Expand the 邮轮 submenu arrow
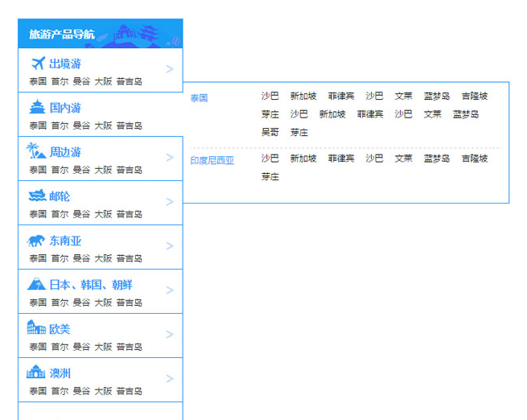The height and width of the screenshot is (420, 527). (169, 202)
